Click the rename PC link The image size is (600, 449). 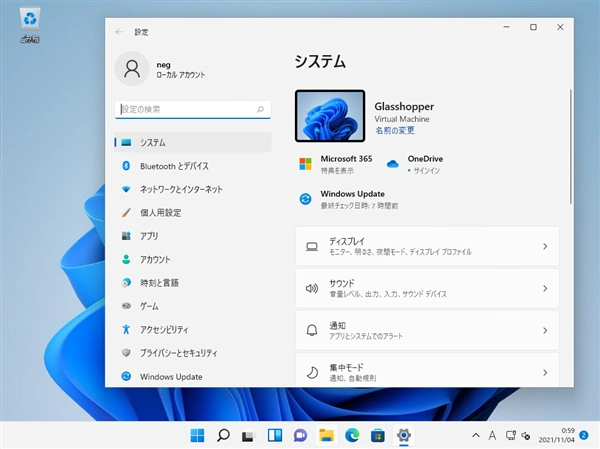tap(395, 131)
